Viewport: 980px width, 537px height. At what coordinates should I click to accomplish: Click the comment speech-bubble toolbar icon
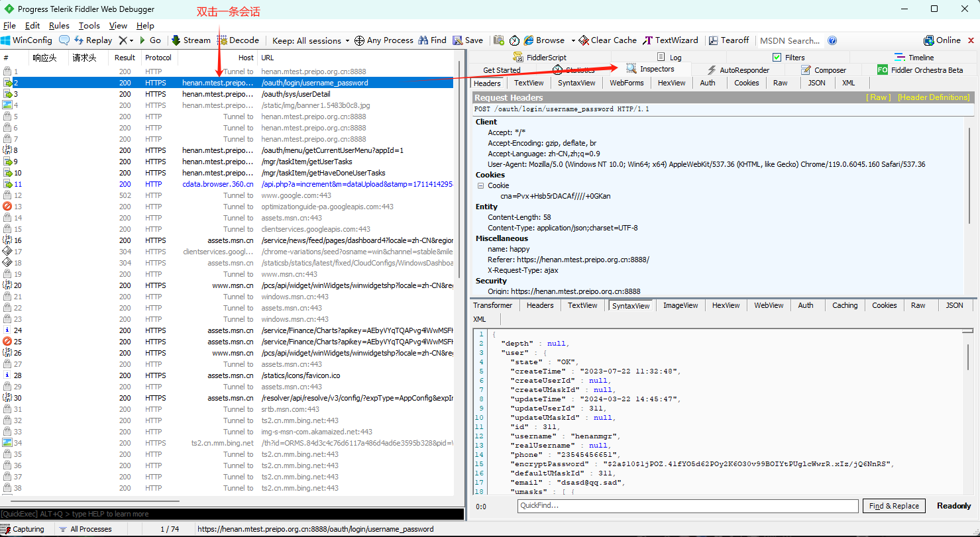tap(64, 40)
